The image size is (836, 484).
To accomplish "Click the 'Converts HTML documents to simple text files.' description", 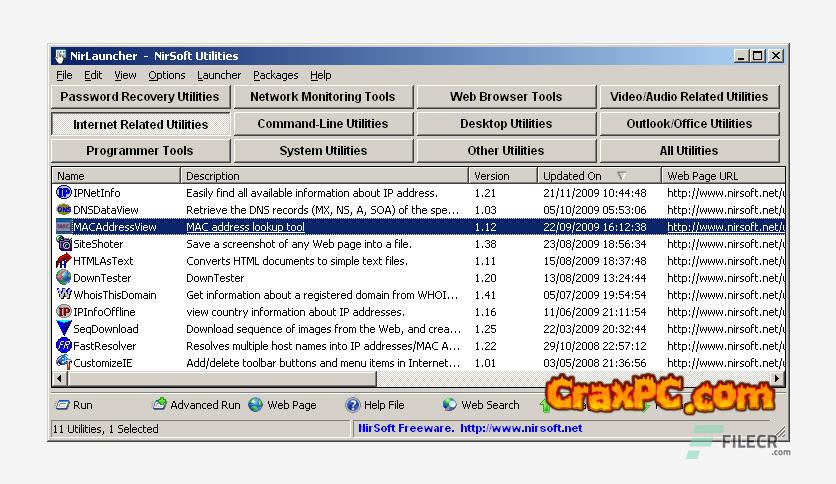I will [297, 261].
